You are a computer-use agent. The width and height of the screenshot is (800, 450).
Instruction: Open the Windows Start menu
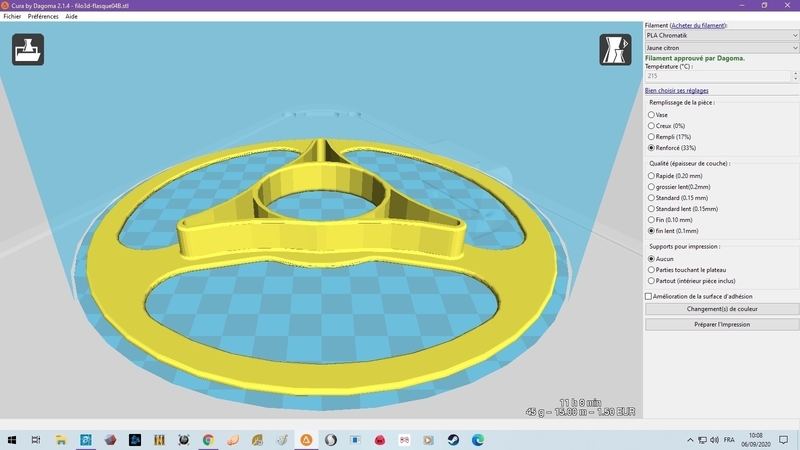point(12,440)
